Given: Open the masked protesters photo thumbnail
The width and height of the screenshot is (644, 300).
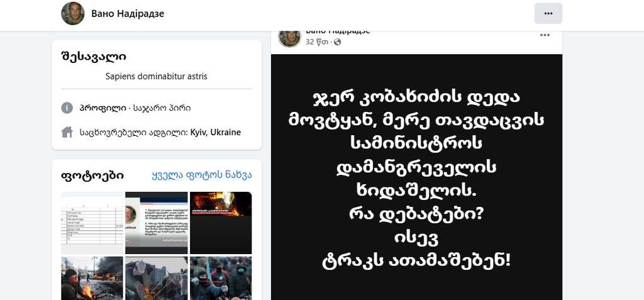Looking at the screenshot, I should coord(221,278).
